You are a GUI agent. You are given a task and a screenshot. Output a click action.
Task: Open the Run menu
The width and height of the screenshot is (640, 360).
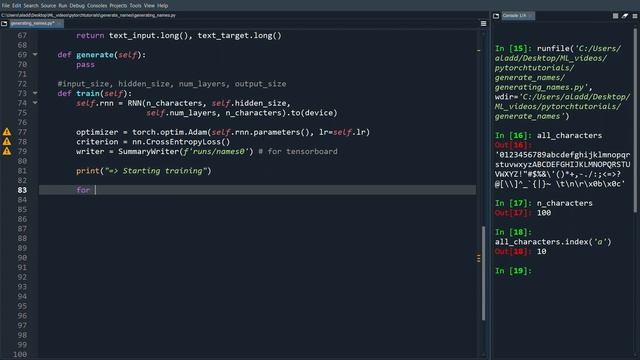(x=62, y=6)
